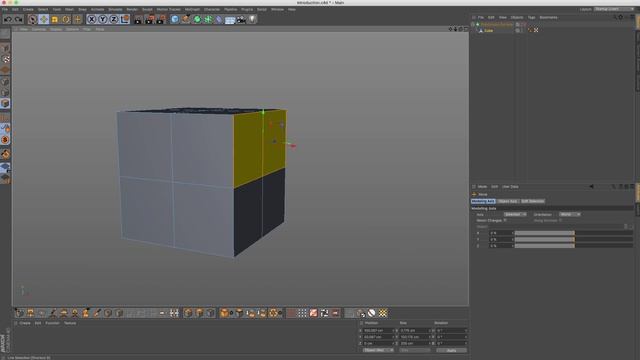Switch to Model mode in left sidebar
Image resolution: width=640 pixels, height=360 pixels.
5,48
